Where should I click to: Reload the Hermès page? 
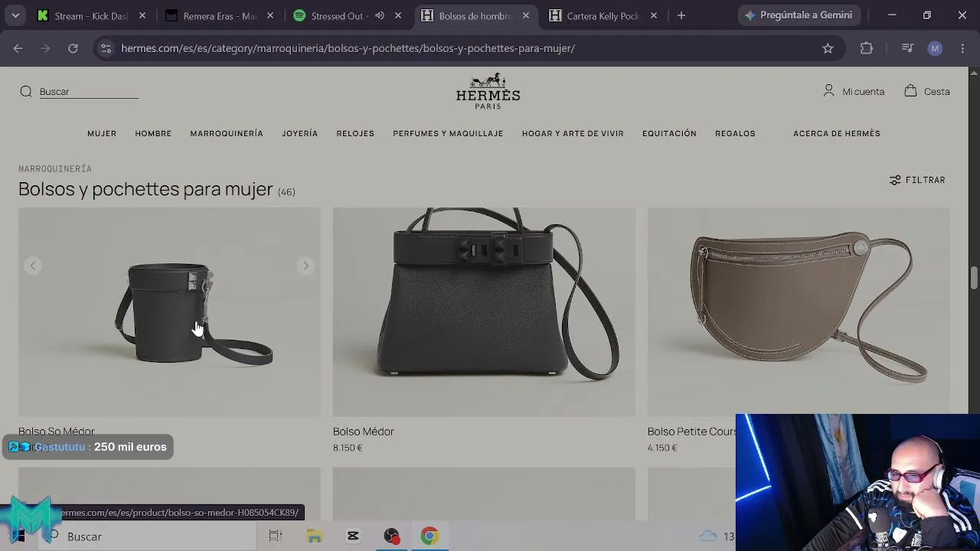point(73,48)
